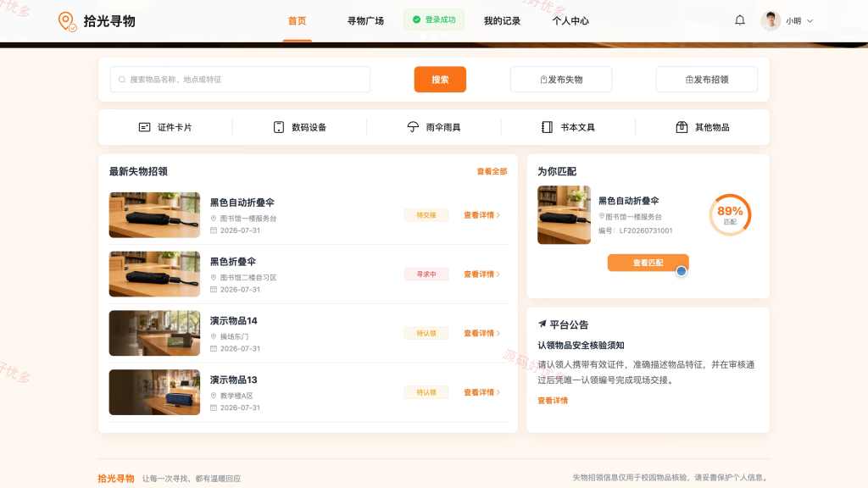Open 个人中心 tab
868x488 pixels.
point(570,21)
